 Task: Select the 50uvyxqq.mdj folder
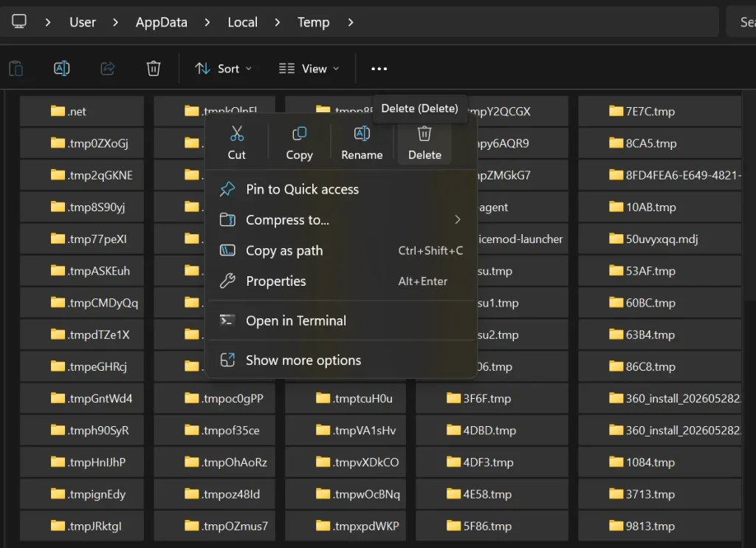tap(659, 239)
